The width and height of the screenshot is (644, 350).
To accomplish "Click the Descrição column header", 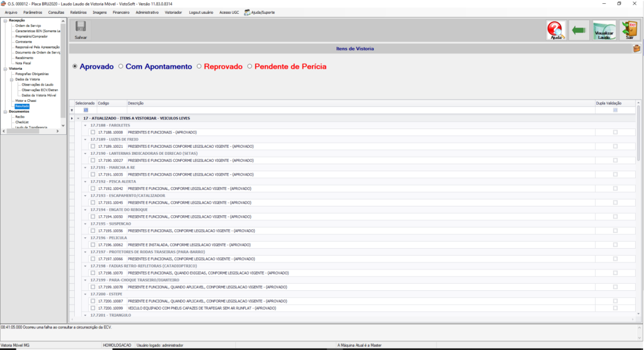I will [x=136, y=103].
